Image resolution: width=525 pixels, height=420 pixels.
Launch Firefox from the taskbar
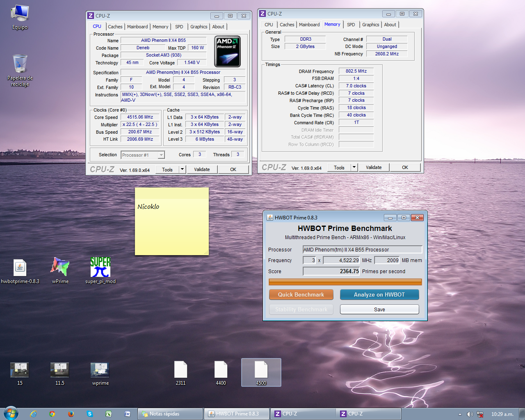click(71, 414)
